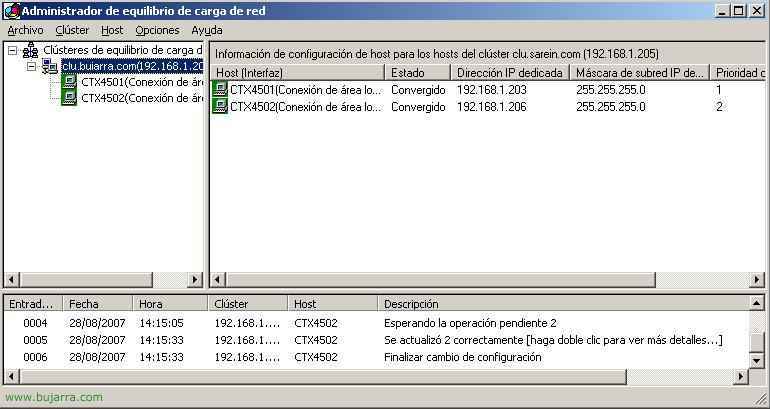
Task: Collapse the clu.bujarra.com cluster node
Action: (x=31, y=66)
